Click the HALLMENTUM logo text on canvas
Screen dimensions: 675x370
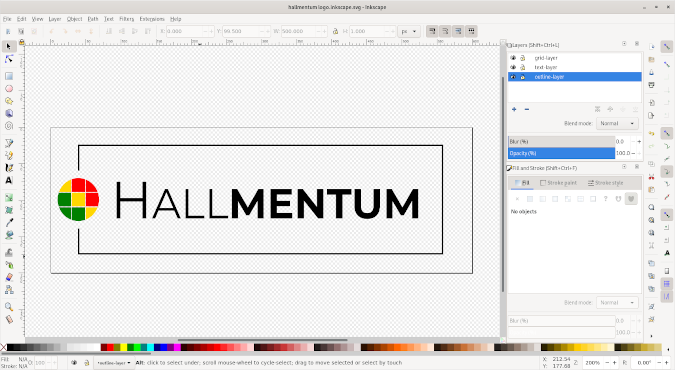point(267,201)
